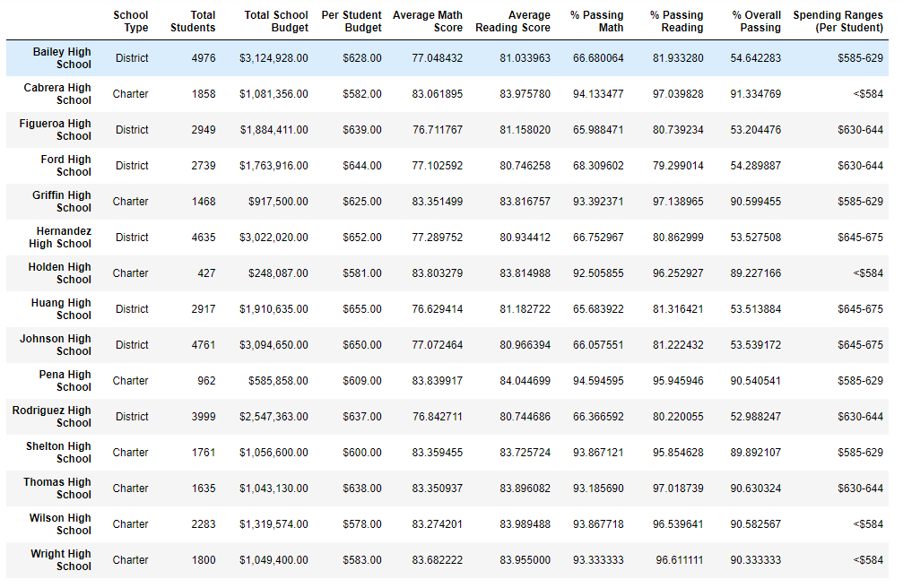Click the Average Math Score header
This screenshot has width=903, height=588.
[428, 22]
